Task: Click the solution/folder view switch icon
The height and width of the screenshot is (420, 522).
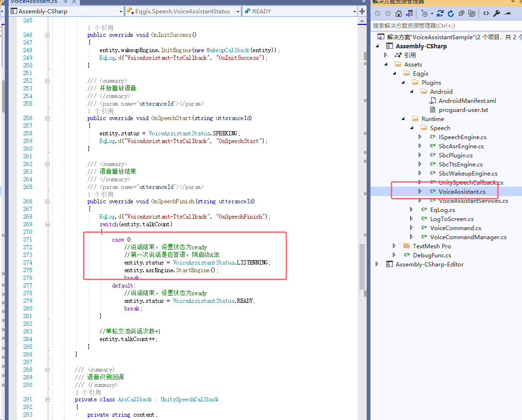Action: coord(409,13)
